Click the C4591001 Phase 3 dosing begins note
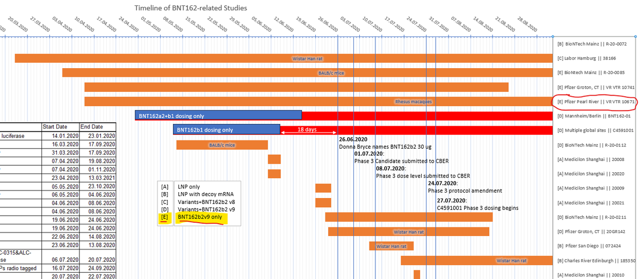644x279 pixels. tap(477, 208)
